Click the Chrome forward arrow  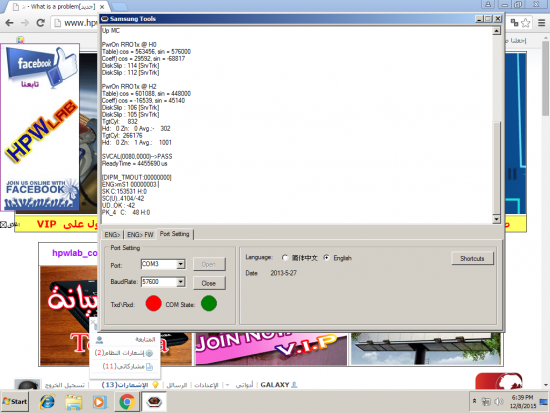pos(25,23)
